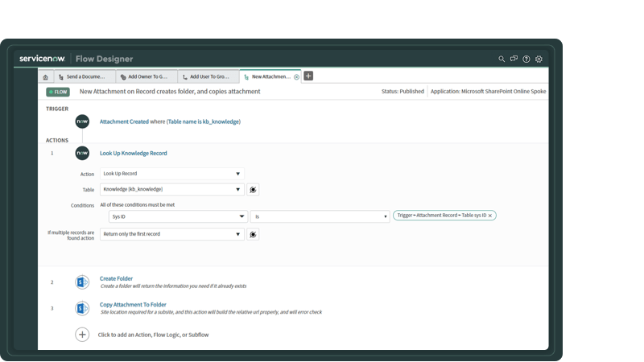This screenshot has width=644, height=362.
Task: Open the settings gear icon
Action: [x=539, y=59]
